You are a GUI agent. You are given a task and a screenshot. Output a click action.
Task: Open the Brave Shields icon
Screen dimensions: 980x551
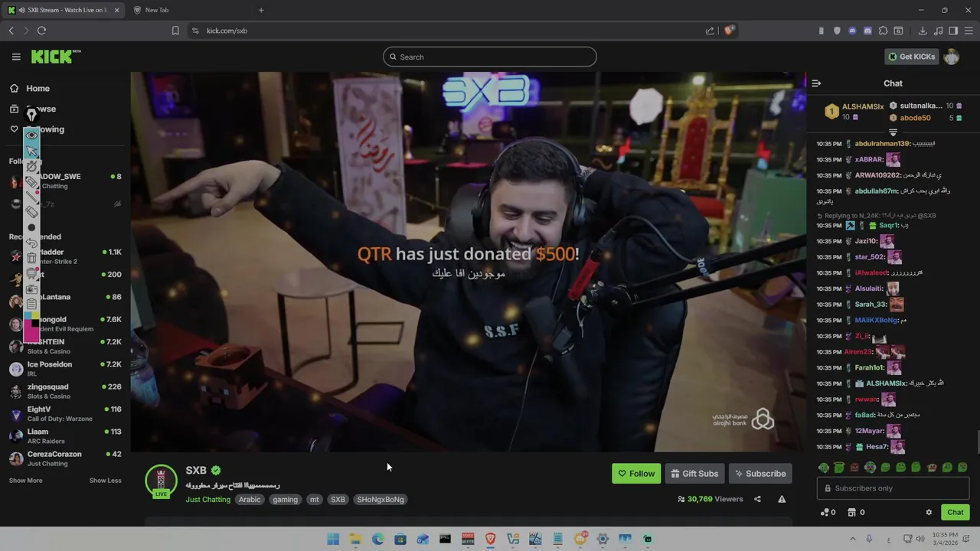[730, 31]
